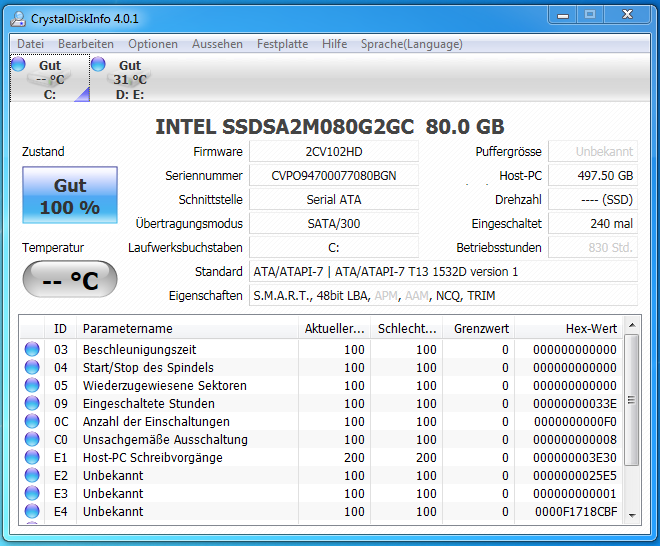Open the Aussehen menu
Screen dimensions: 660x546
click(217, 44)
